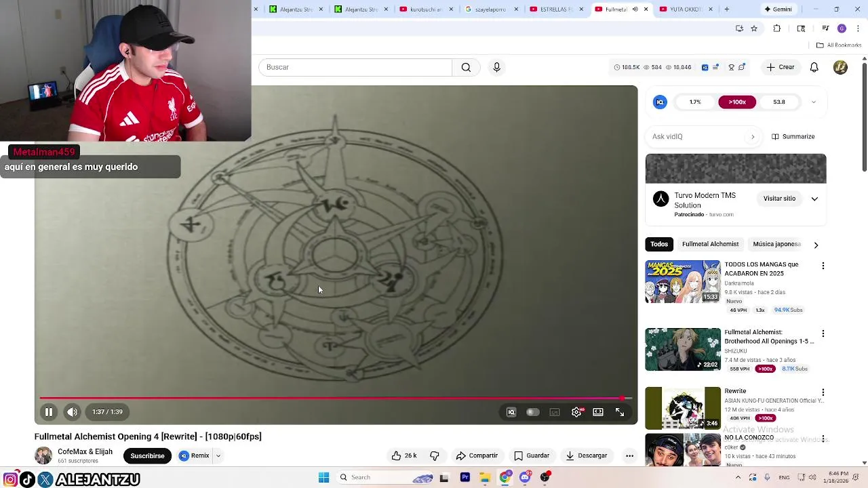Switch to theater mode
This screenshot has width=868, height=488.
click(598, 412)
